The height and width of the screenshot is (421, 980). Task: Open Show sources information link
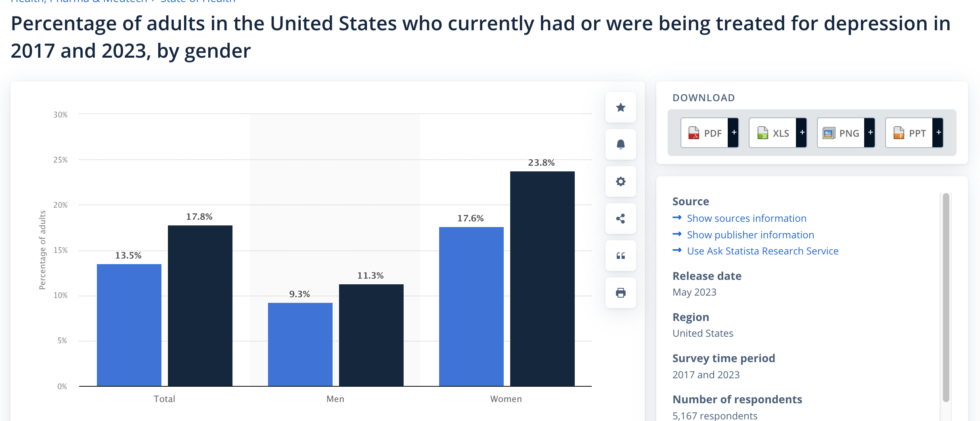746,218
